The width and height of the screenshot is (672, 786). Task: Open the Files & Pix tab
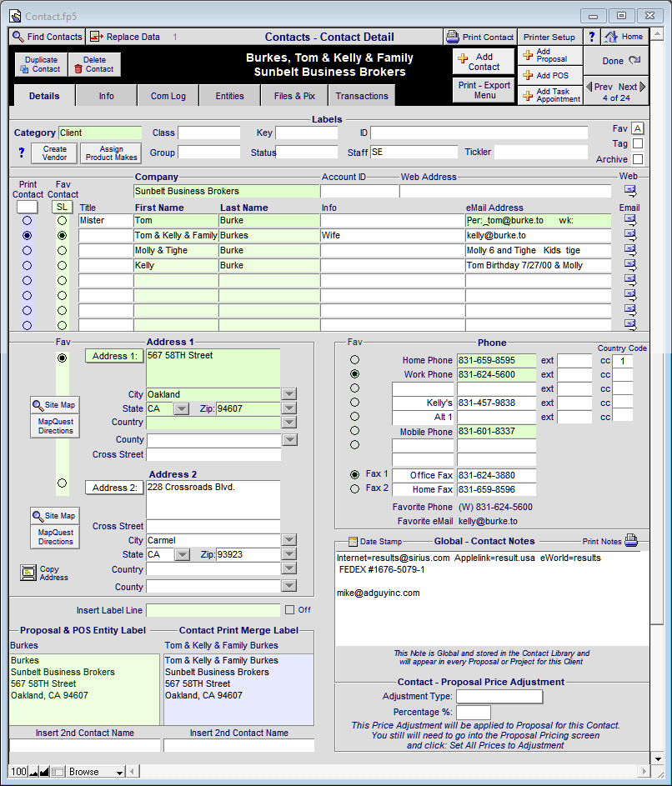point(294,96)
